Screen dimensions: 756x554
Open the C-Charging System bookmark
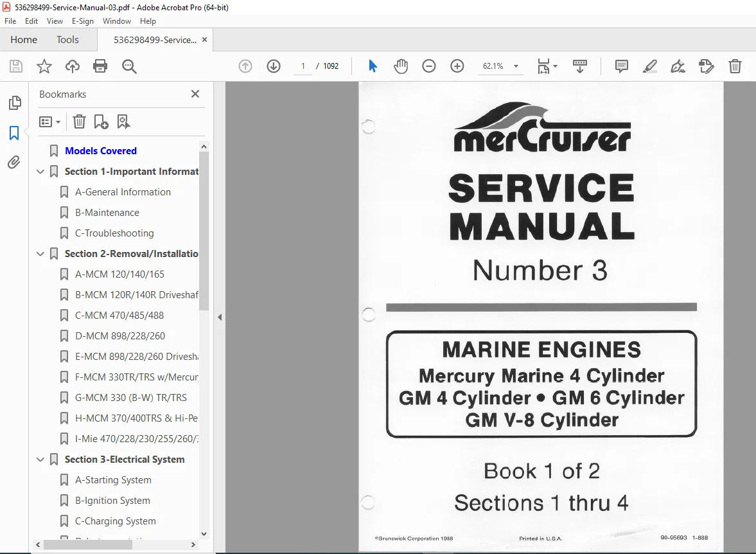tap(115, 521)
